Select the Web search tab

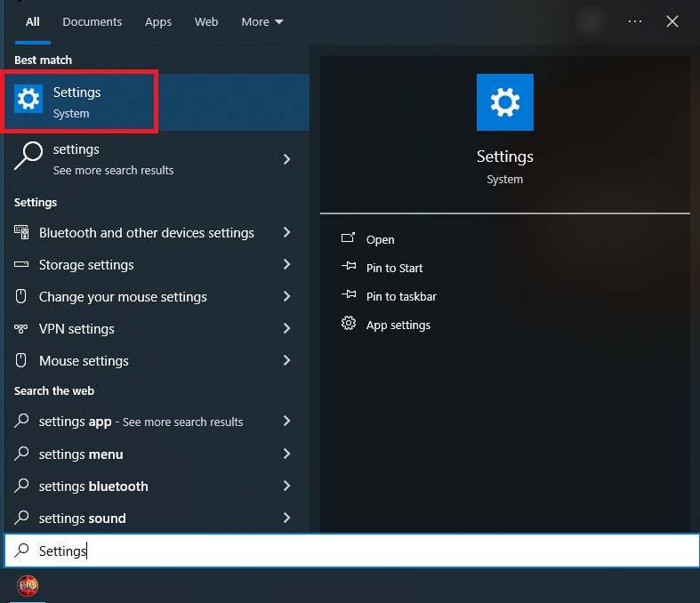click(206, 21)
